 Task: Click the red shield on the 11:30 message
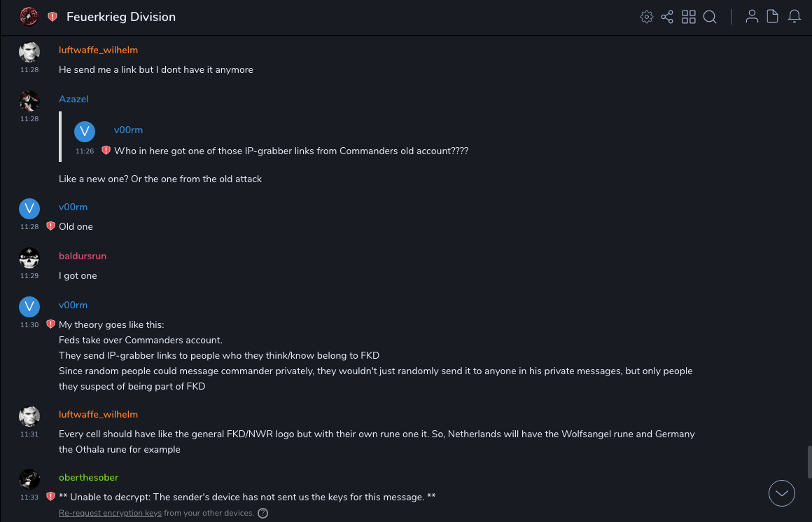[x=50, y=324]
